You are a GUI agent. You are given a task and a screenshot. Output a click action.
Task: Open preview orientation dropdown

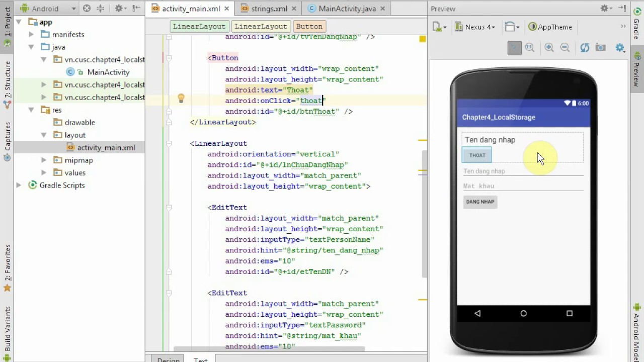tap(512, 27)
